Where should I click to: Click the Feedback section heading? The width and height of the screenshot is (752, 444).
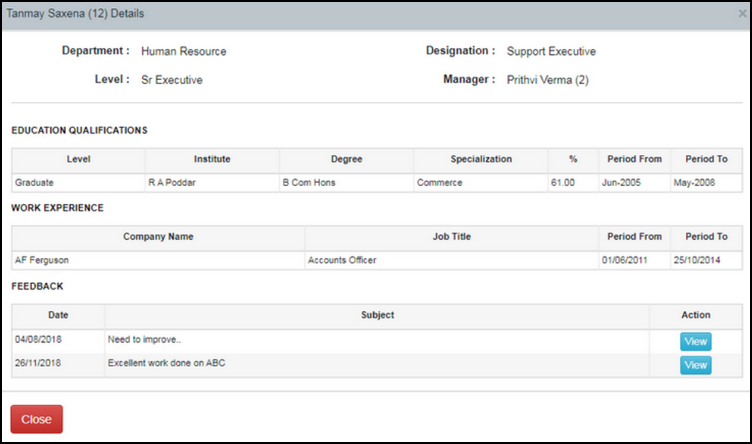37,286
